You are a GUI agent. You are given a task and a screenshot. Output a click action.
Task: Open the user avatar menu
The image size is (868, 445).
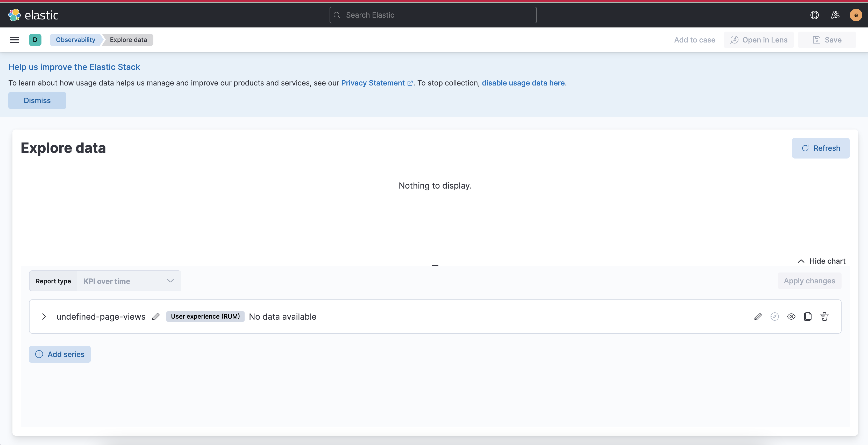click(x=856, y=15)
